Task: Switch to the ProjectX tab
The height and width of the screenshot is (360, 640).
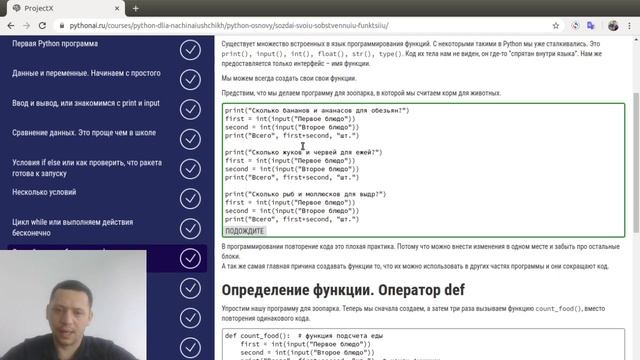Action: (65, 8)
